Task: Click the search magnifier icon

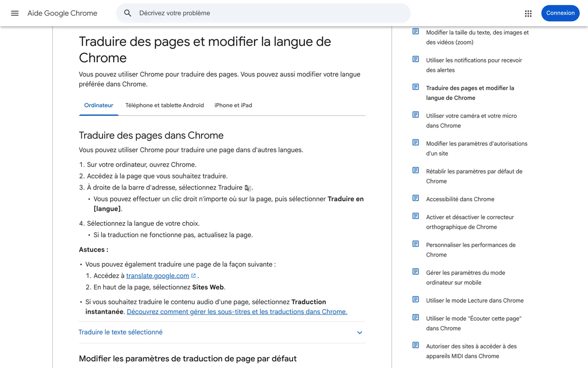Action: tap(128, 13)
